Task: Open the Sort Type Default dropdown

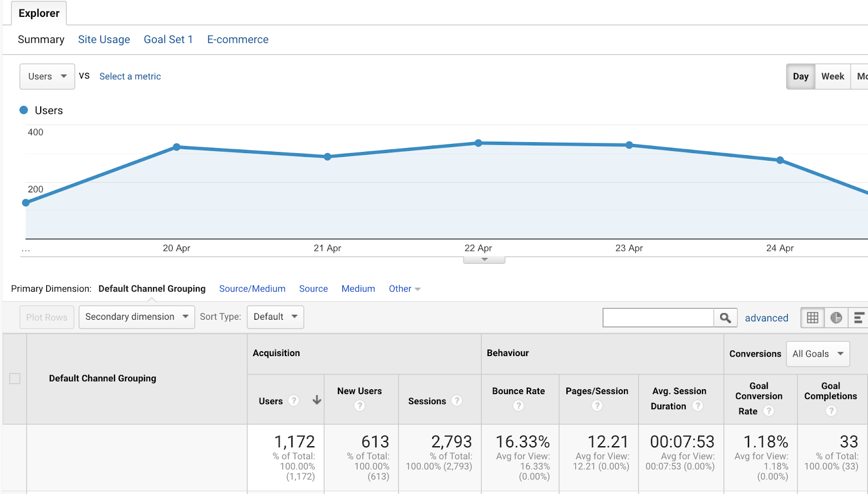Action: point(276,317)
